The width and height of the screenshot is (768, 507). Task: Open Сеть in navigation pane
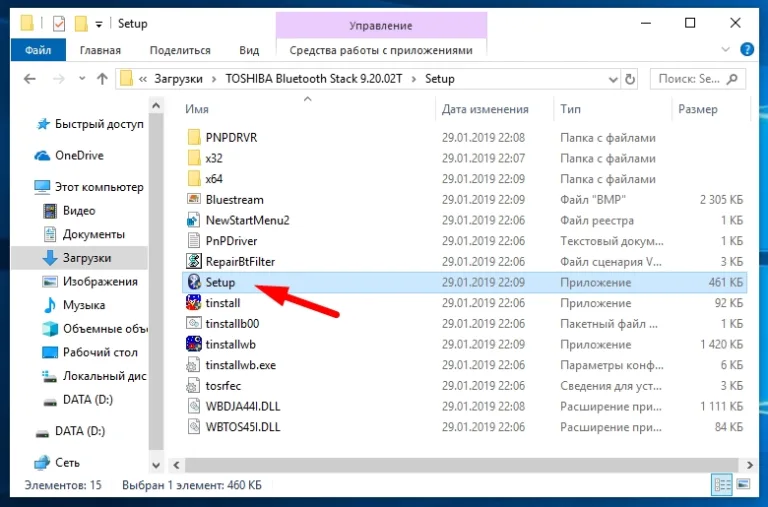tap(57, 462)
